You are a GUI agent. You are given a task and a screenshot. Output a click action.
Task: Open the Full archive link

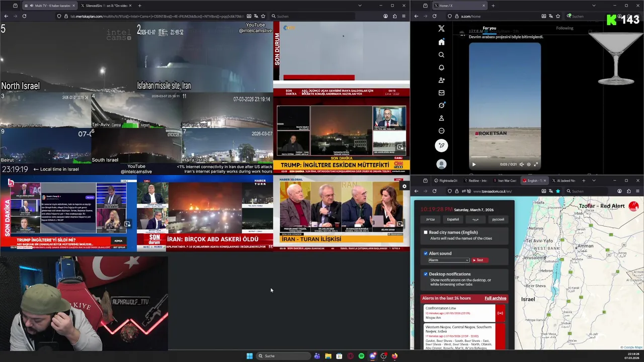(496, 298)
